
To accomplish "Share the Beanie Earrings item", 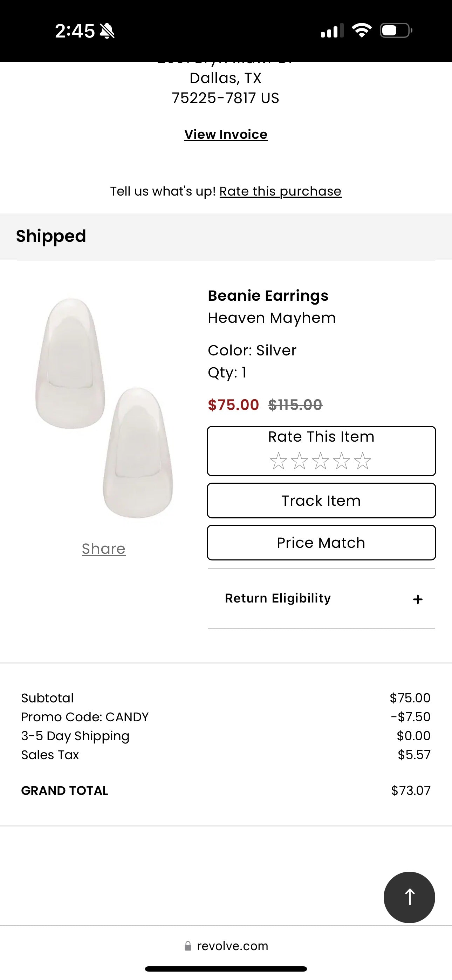I will (x=104, y=549).
